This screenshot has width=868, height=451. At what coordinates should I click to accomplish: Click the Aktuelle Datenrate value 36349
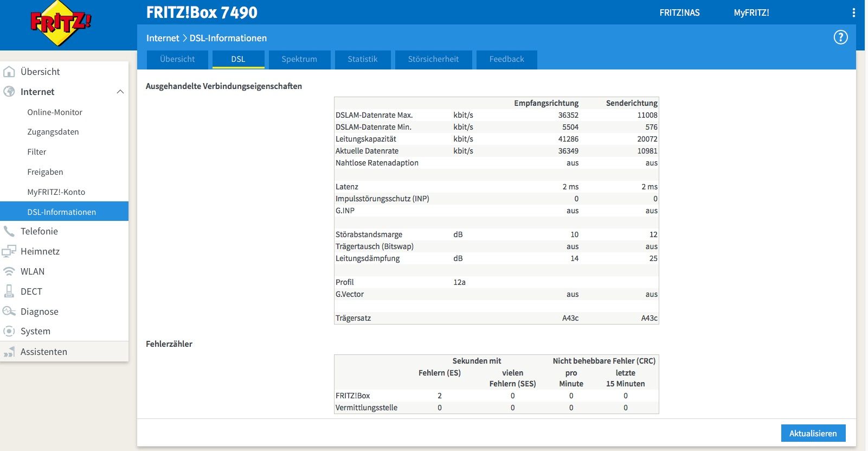tap(568, 151)
